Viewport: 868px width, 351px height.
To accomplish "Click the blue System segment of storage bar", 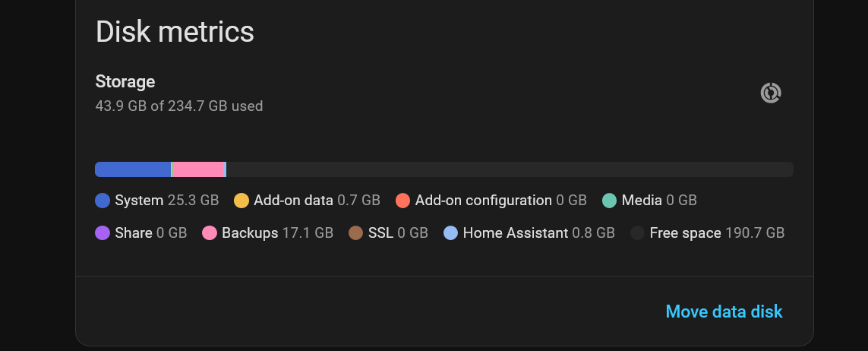I will coord(132,169).
